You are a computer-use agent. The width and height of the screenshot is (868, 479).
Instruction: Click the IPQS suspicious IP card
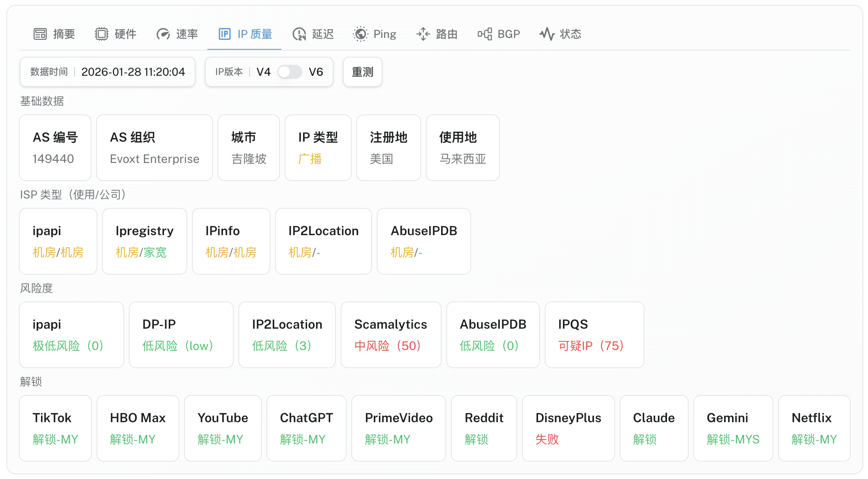click(x=594, y=335)
